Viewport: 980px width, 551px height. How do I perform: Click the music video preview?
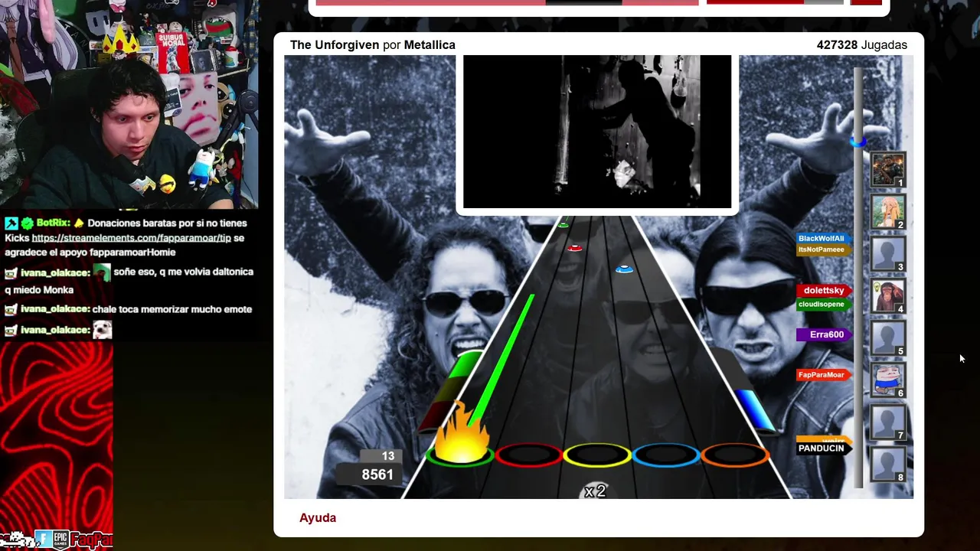597,132
